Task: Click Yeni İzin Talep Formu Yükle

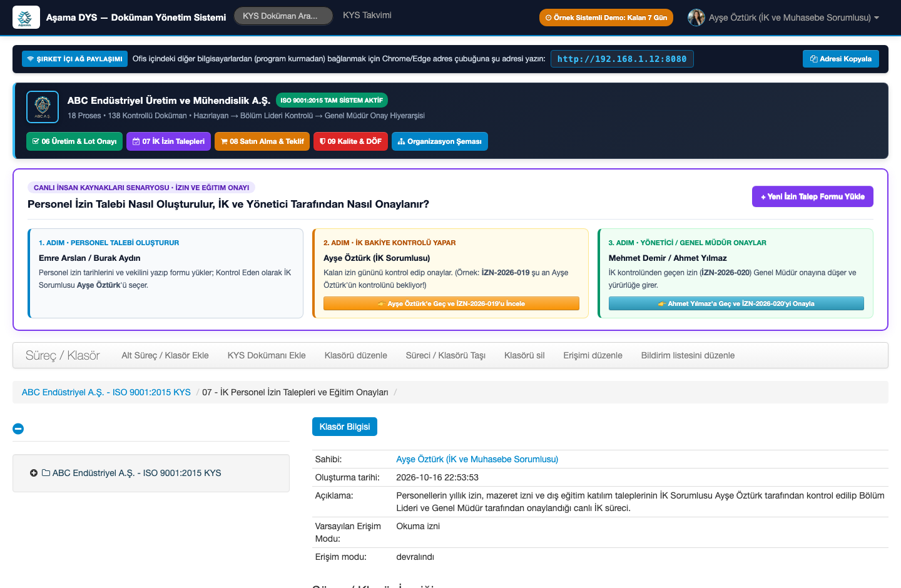Action: point(813,196)
